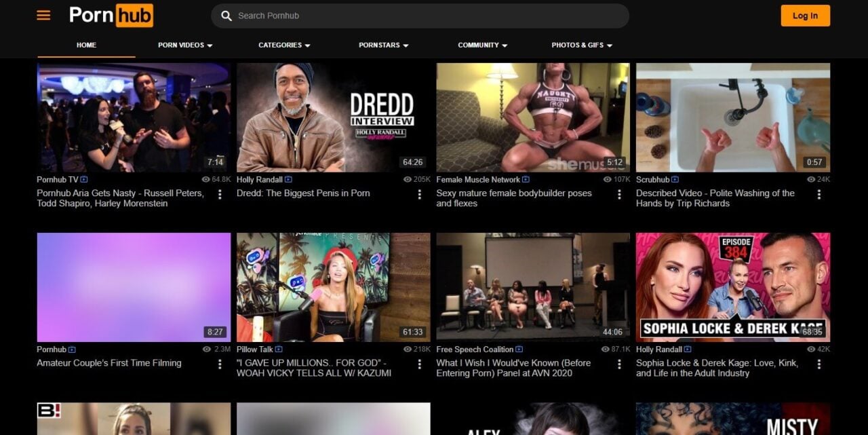
Task: Open 'Described Video - Polite Washing' title link
Action: [x=715, y=198]
